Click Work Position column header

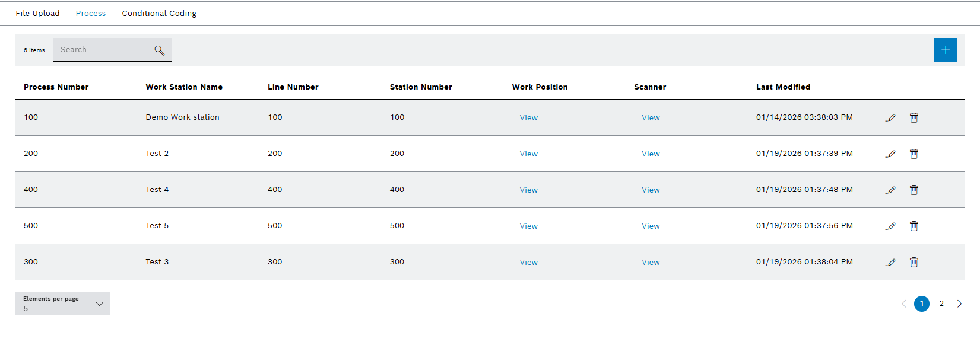(x=540, y=87)
